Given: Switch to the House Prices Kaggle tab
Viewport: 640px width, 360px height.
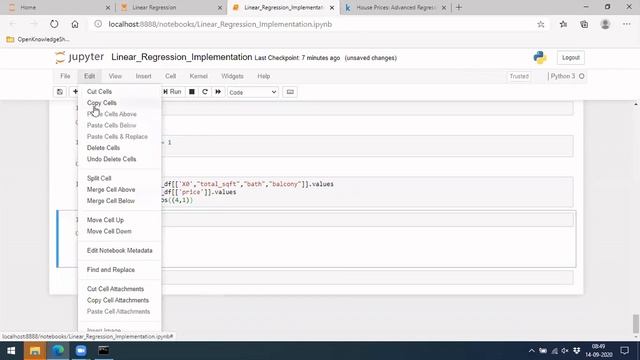Looking at the screenshot, I should tap(394, 7).
